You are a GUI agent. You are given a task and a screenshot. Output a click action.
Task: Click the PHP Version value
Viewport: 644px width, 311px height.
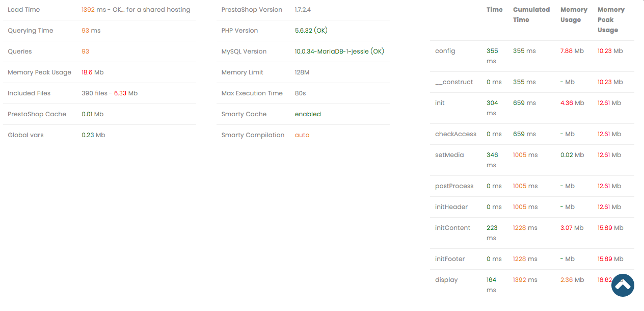click(311, 31)
